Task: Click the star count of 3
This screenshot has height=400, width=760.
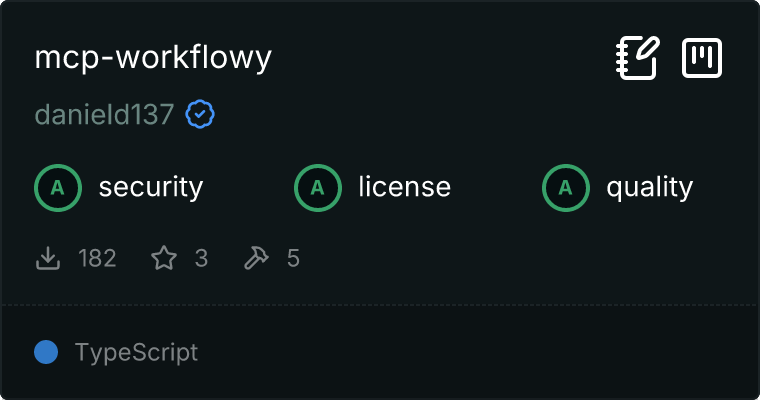Action: point(201,258)
